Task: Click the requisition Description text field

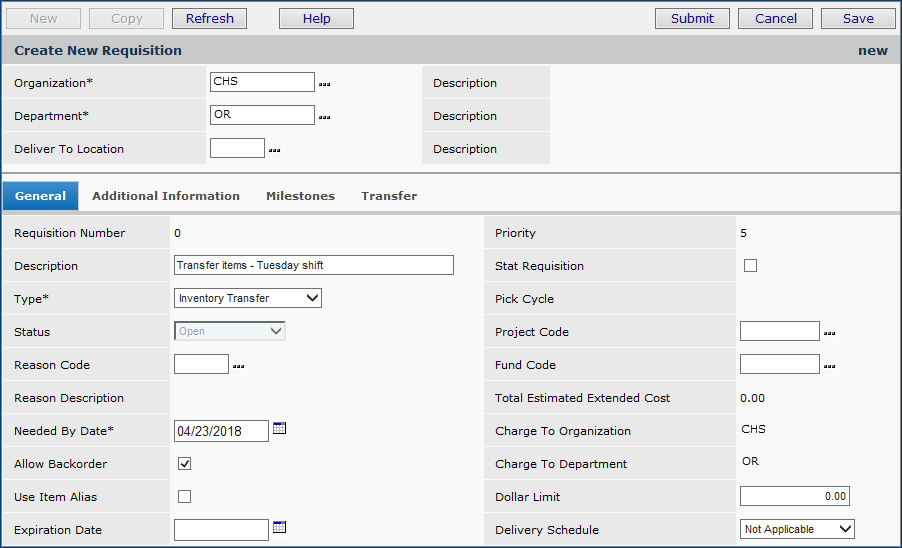Action: 313,265
